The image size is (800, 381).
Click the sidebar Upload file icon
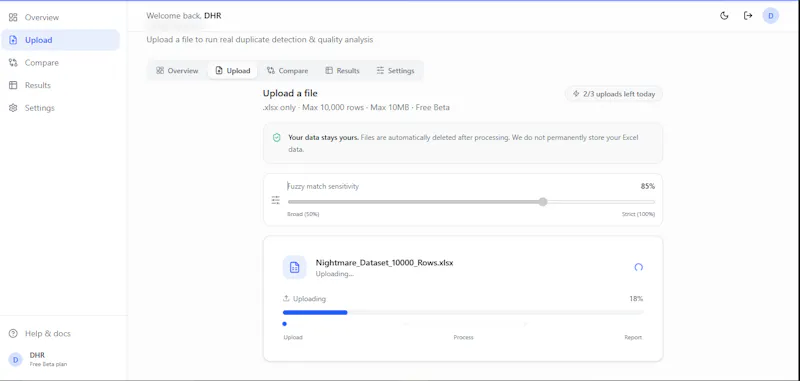tap(13, 40)
